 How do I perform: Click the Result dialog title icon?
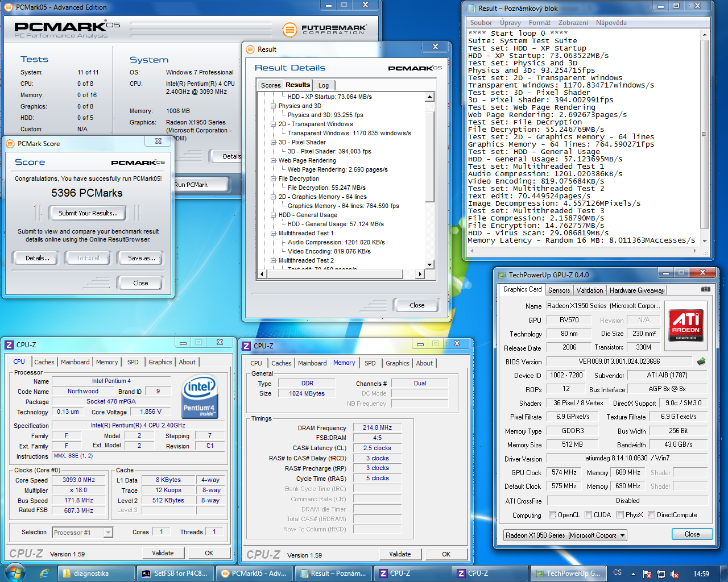pyautogui.click(x=250, y=49)
